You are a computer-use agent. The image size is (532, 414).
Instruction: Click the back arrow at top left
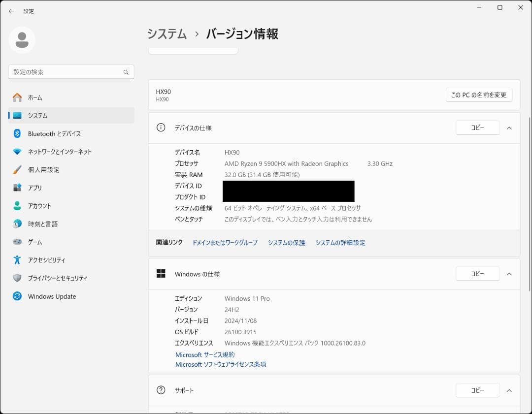11,11
